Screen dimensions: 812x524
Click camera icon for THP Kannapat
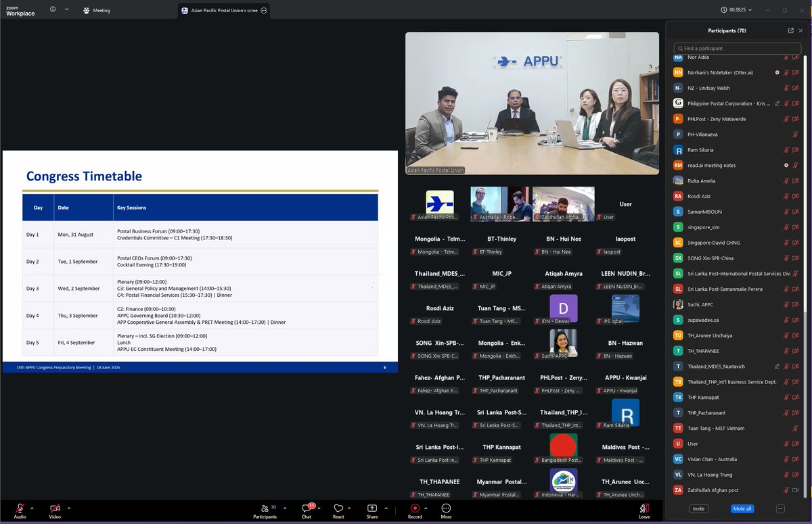795,398
